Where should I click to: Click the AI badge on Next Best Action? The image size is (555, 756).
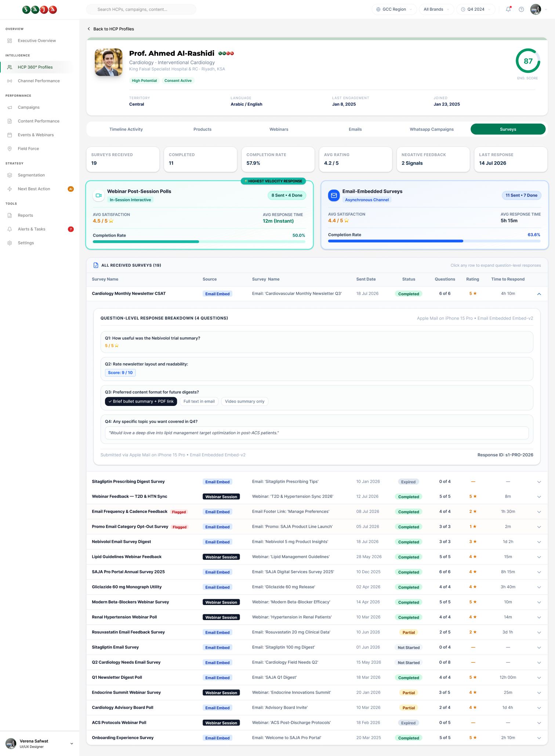click(71, 189)
